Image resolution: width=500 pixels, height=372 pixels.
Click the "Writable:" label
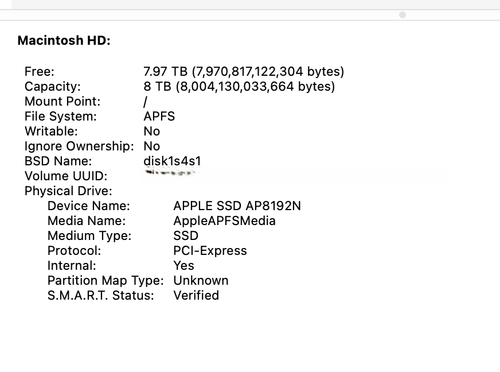coord(51,131)
